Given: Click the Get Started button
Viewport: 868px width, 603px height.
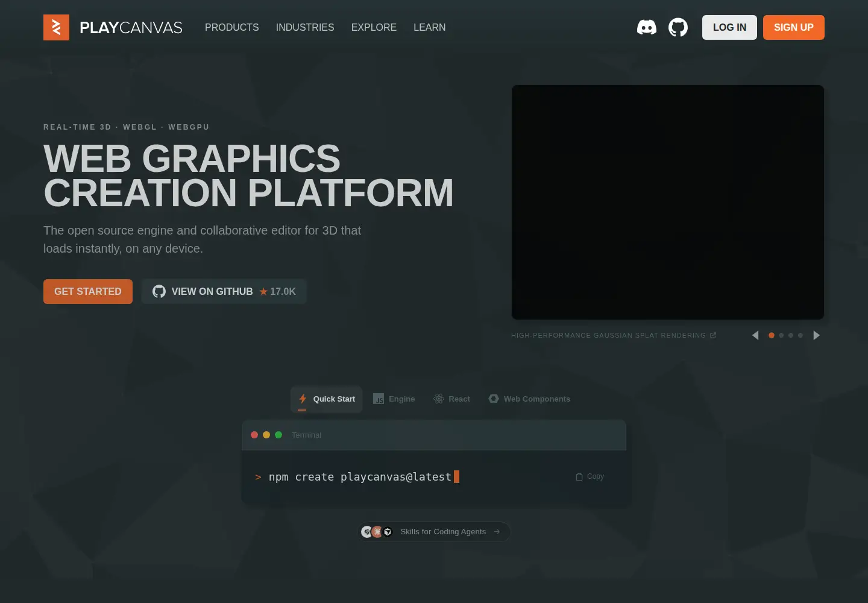Looking at the screenshot, I should pos(88,291).
